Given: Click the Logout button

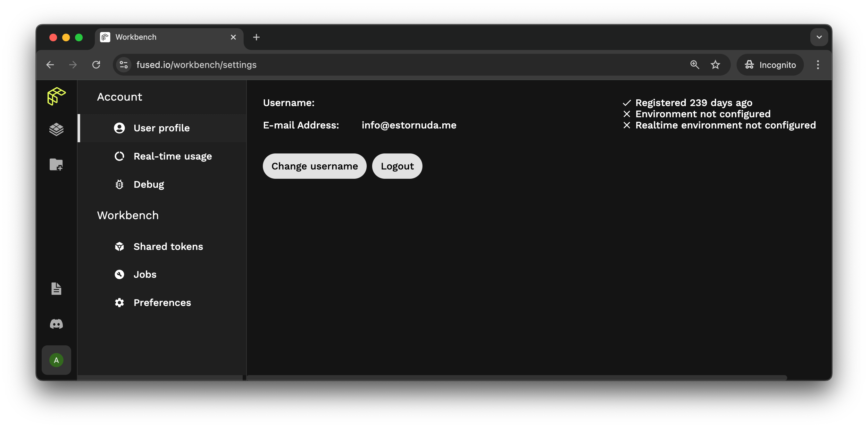Looking at the screenshot, I should pos(397,166).
